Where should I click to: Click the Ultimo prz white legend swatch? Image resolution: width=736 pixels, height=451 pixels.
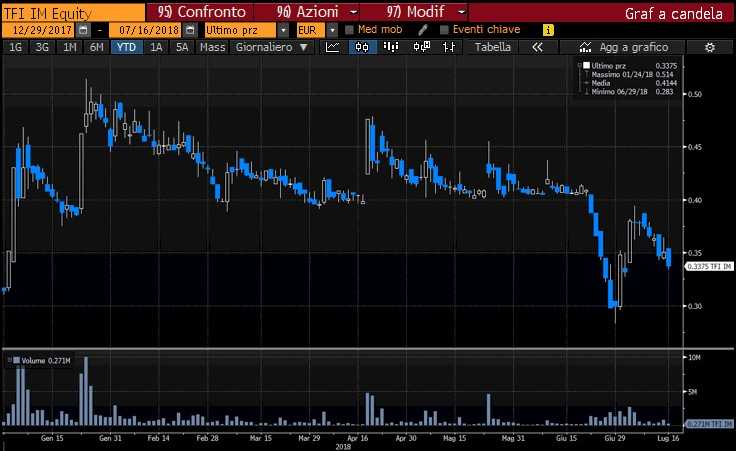pos(586,65)
